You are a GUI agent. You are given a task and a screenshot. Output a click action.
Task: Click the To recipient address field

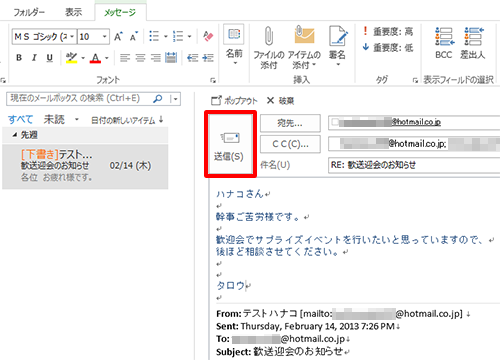click(414, 123)
